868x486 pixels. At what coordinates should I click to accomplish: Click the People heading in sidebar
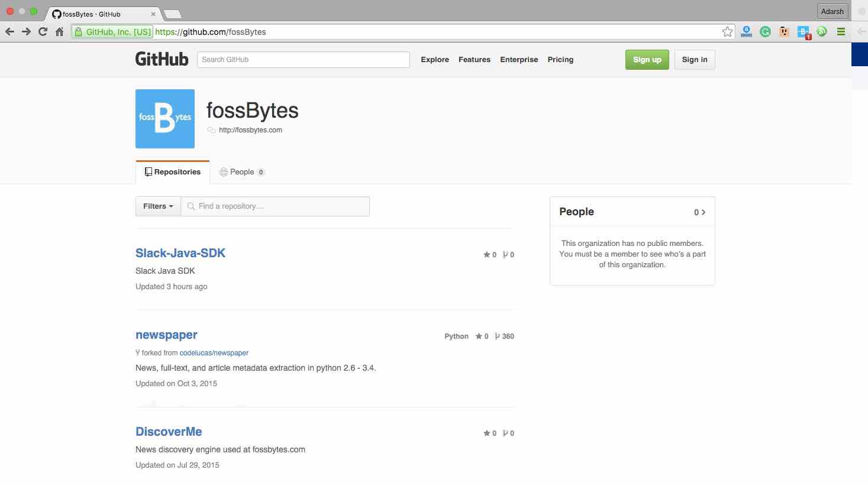tap(577, 212)
